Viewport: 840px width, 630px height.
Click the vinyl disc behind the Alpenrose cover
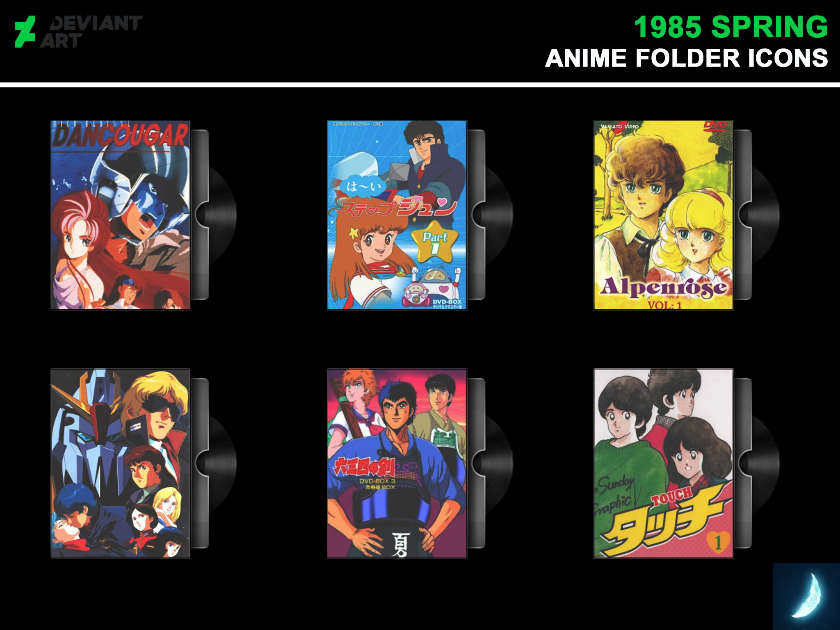[766, 215]
